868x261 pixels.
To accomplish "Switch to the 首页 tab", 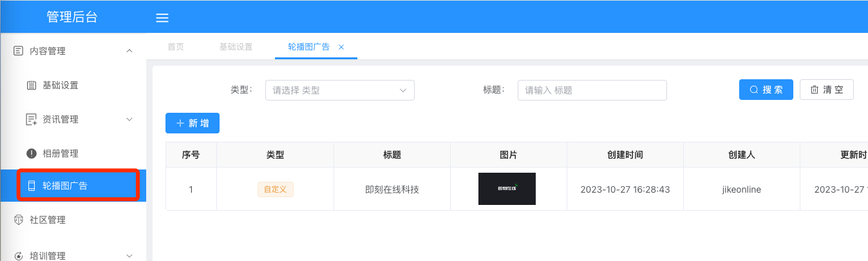I will tap(176, 47).
